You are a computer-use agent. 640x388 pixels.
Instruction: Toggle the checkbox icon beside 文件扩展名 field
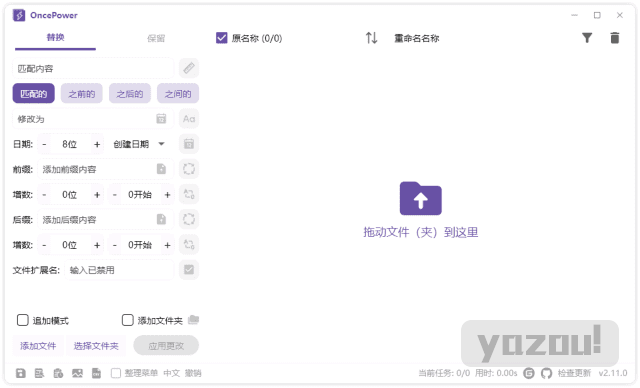point(189,270)
